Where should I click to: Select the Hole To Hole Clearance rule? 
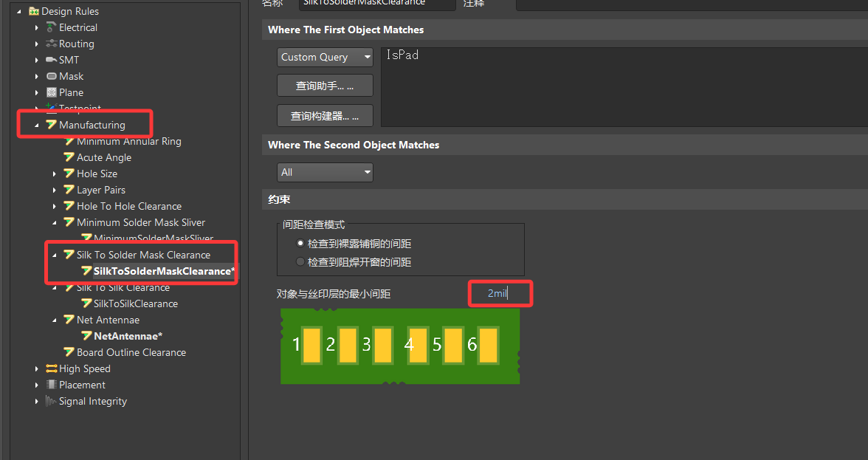[129, 206]
